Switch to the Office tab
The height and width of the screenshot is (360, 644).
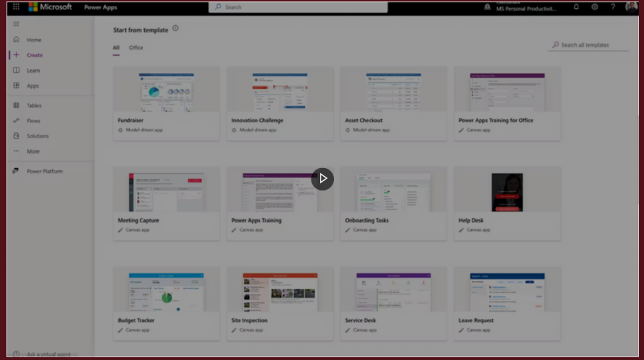click(136, 48)
